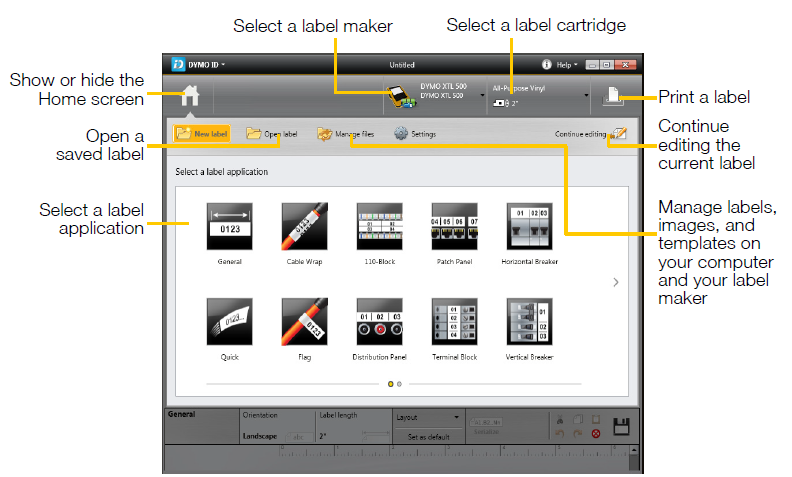Click the Landscape orientation abc toggle
This screenshot has height=477, width=792.
(x=298, y=437)
